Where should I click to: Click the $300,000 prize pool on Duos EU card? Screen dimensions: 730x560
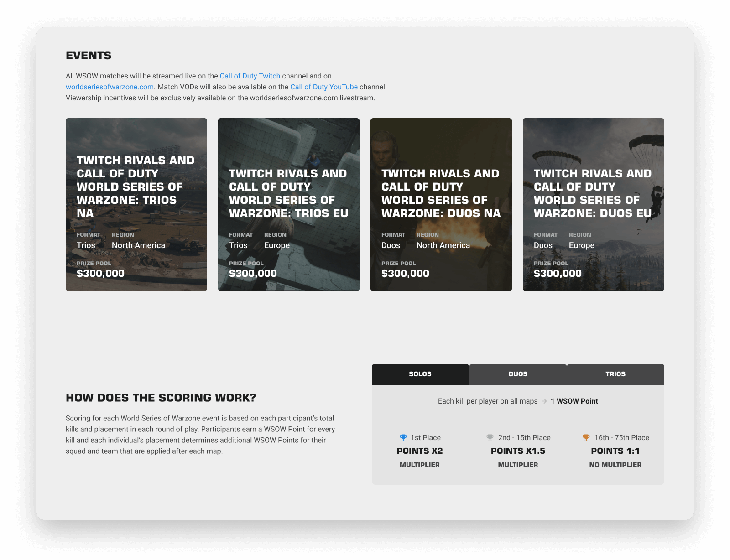[558, 274]
